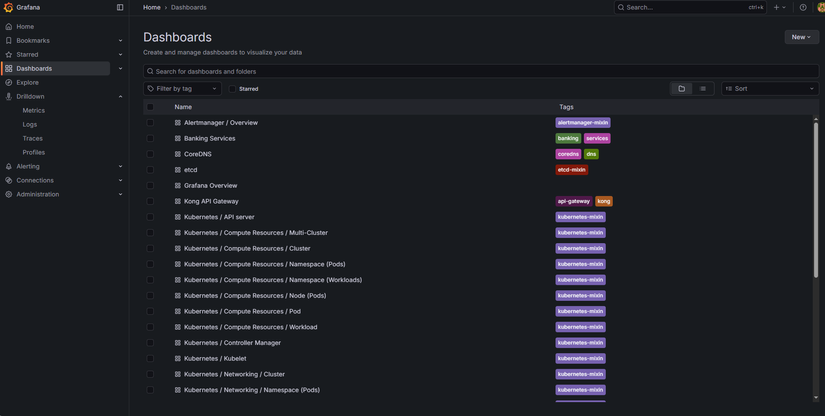Click the New button
The width and height of the screenshot is (825, 416).
point(801,37)
